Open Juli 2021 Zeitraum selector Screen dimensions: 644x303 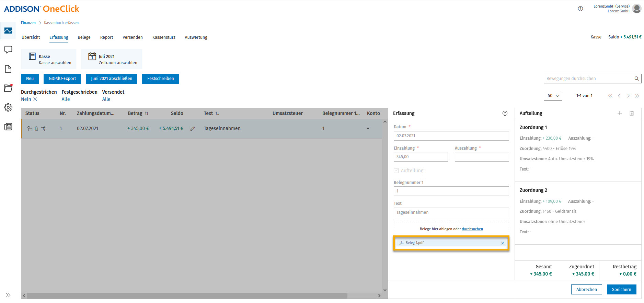(x=112, y=59)
